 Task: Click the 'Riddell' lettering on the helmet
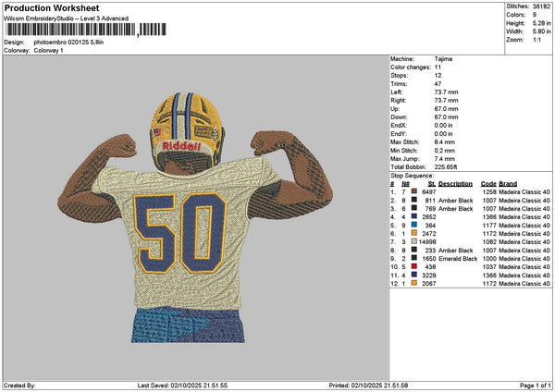pos(181,146)
